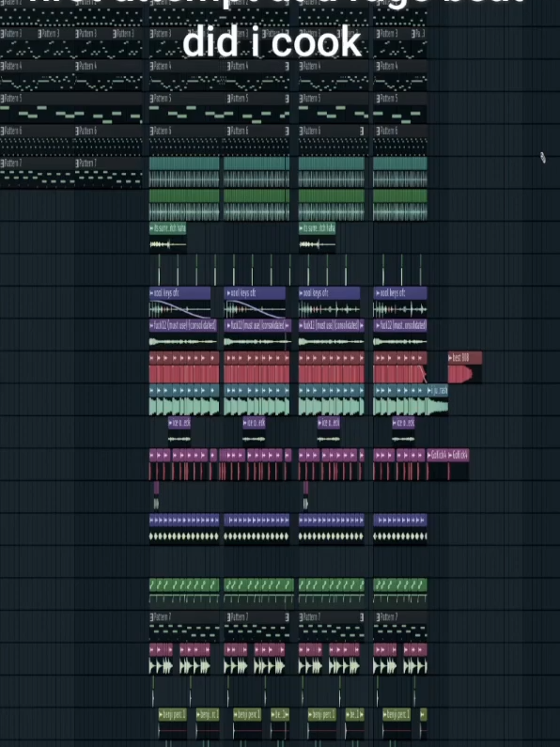Click the first 'ice o..eck' audio clip
Image resolution: width=560 pixels, height=747 pixels.
[x=179, y=431]
